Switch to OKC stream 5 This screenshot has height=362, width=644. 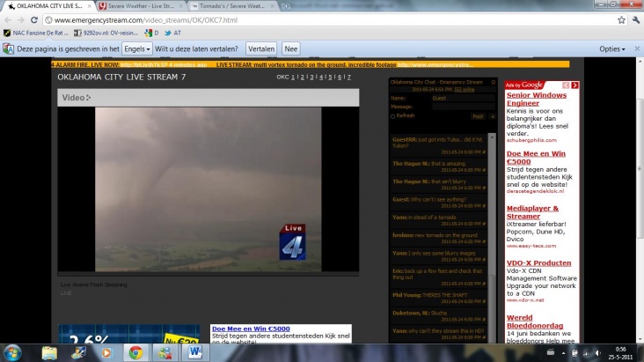coord(330,78)
